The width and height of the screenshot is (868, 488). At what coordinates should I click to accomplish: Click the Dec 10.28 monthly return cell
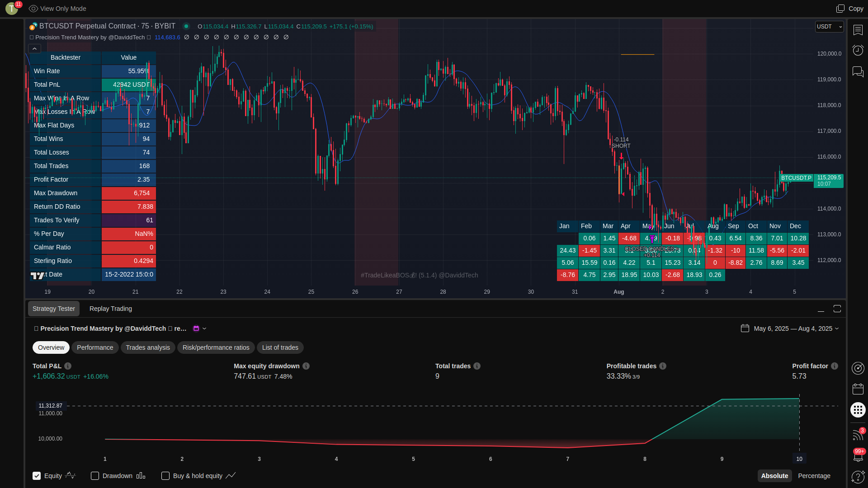pos(798,238)
